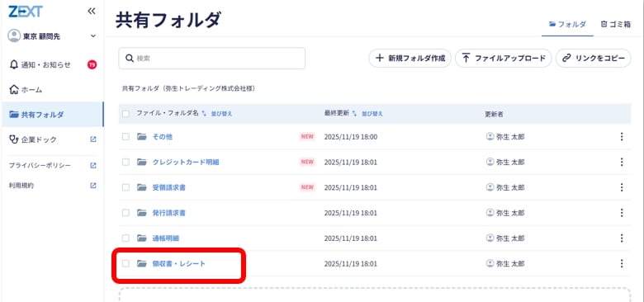Image resolution: width=644 pixels, height=302 pixels.
Task: Click the folder icon of クレジットカード明細
Action: click(142, 162)
